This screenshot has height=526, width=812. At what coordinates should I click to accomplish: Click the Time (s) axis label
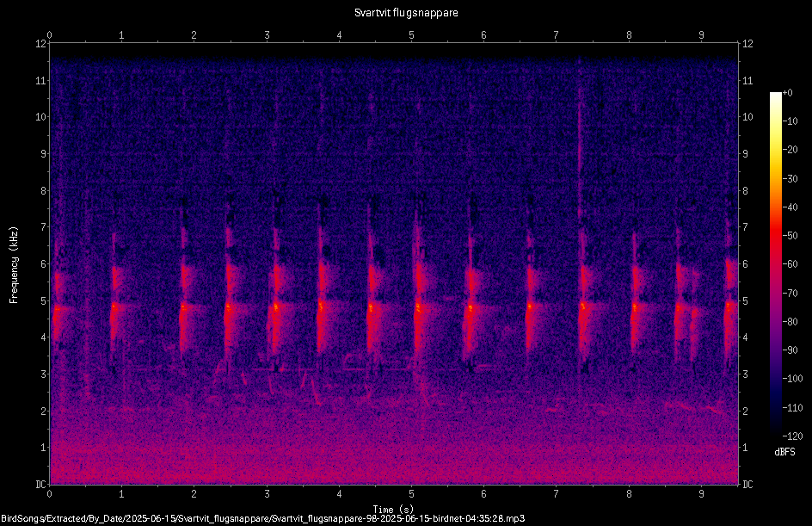coord(393,510)
